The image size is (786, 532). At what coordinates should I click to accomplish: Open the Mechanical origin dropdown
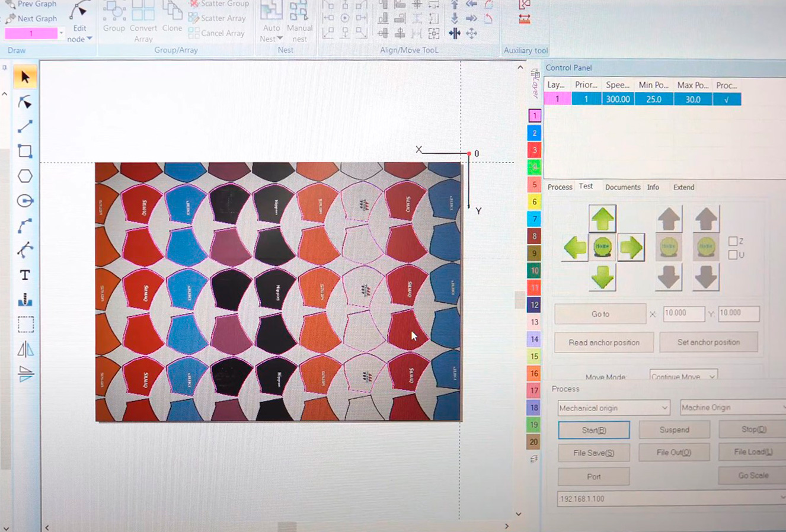click(614, 408)
